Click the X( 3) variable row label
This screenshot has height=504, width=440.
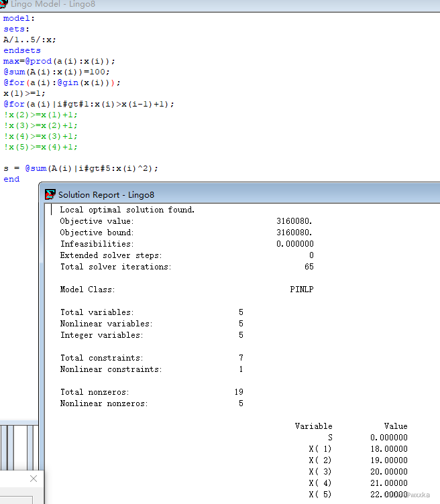[320, 472]
